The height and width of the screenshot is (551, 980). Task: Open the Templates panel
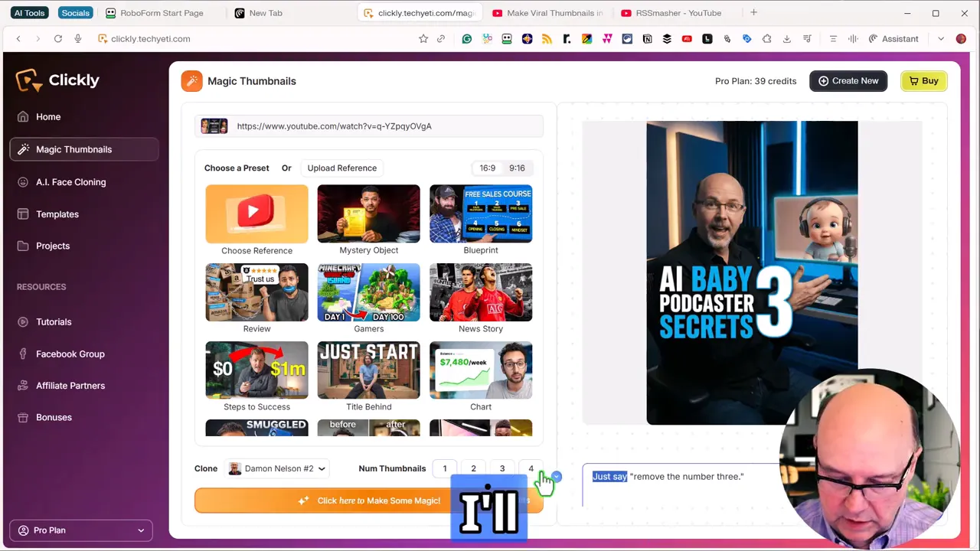click(x=57, y=214)
